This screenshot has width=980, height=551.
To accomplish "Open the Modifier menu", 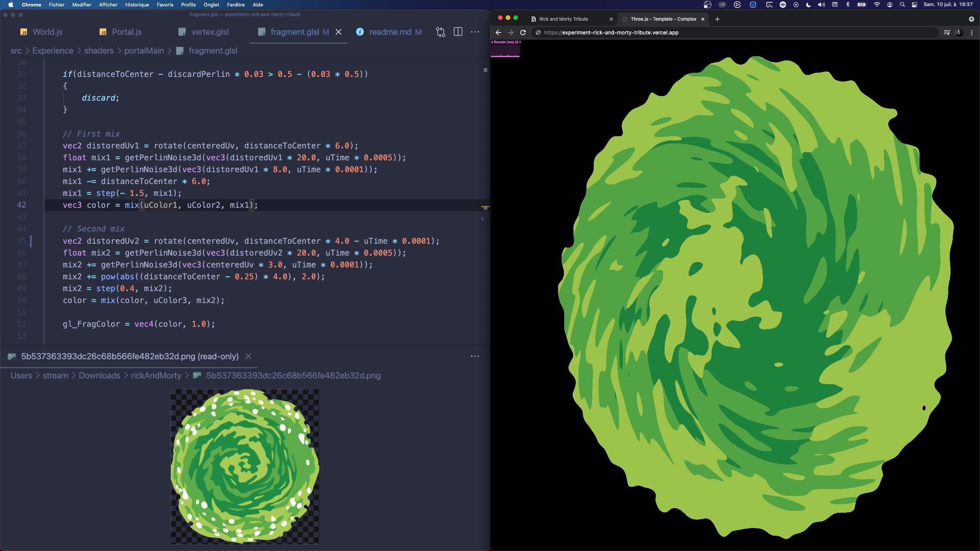I will coord(82,5).
